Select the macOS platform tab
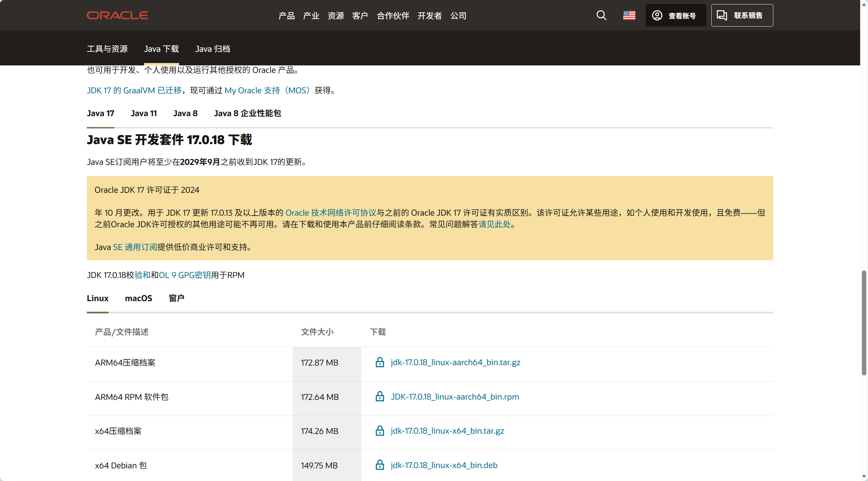Screen dimensions: 868x481 [138, 298]
